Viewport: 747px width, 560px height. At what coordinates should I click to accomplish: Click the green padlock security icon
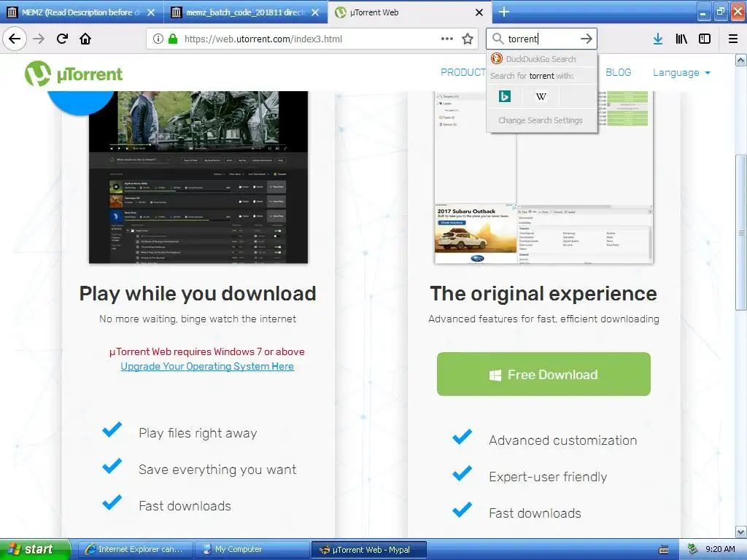(x=173, y=39)
